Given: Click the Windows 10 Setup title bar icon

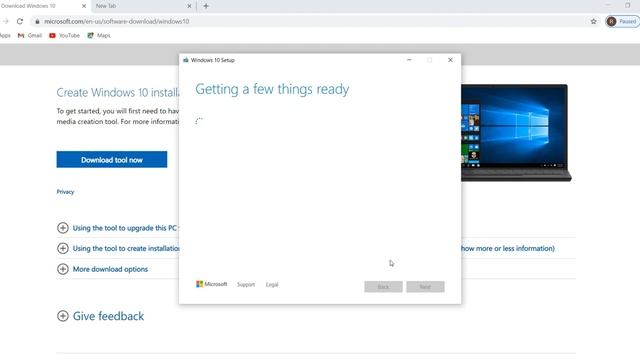Looking at the screenshot, I should pos(186,60).
